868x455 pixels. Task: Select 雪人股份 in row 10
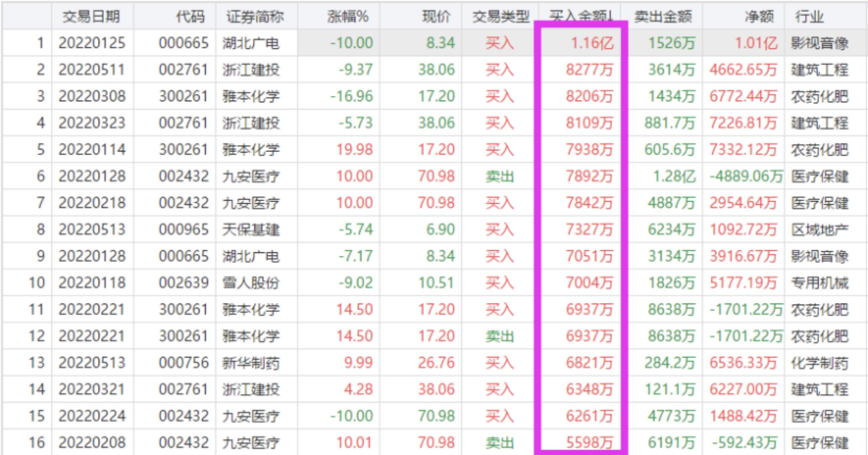click(251, 283)
